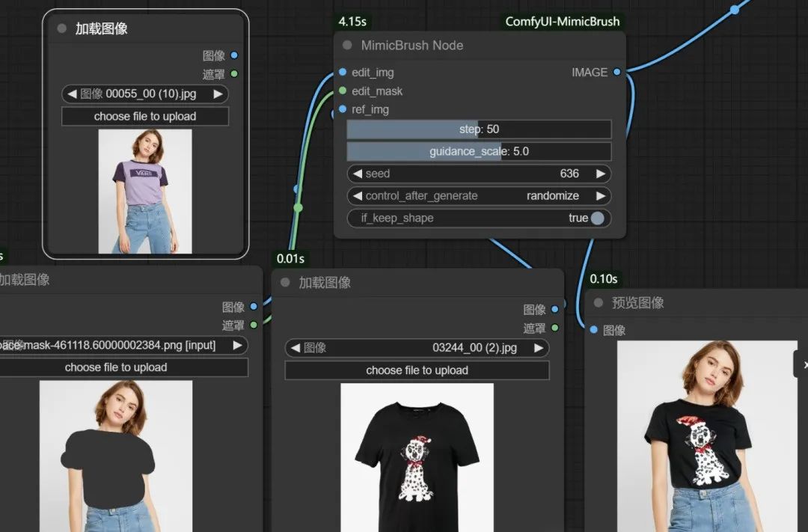Screen dimensions: 808x532
Task: Click 图像 output socket of mask-image node
Action: pos(254,306)
